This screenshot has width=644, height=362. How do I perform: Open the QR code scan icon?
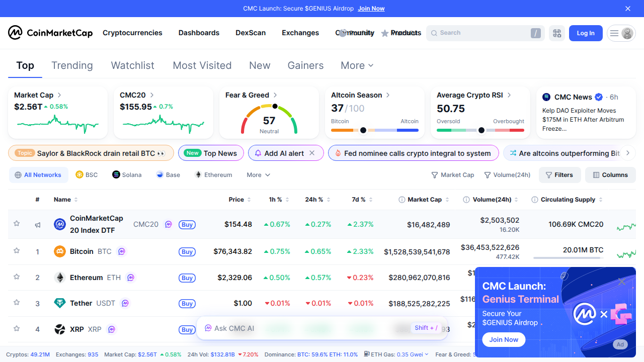(556, 33)
